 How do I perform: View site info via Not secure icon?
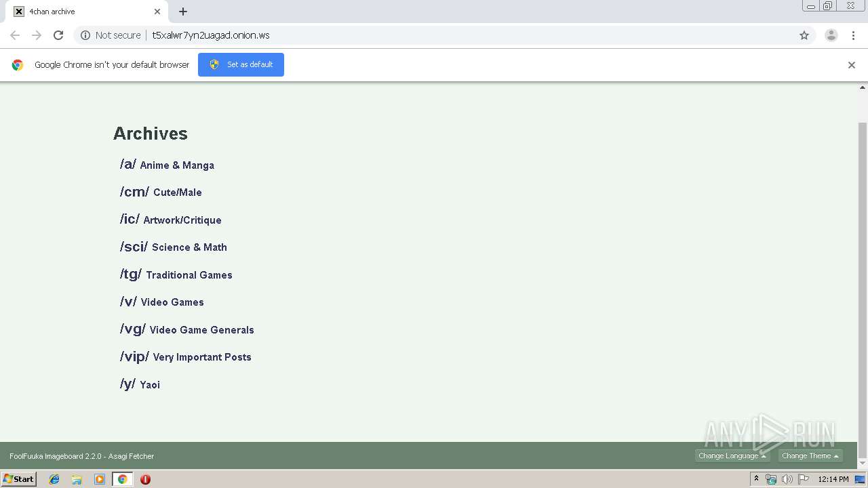click(85, 35)
